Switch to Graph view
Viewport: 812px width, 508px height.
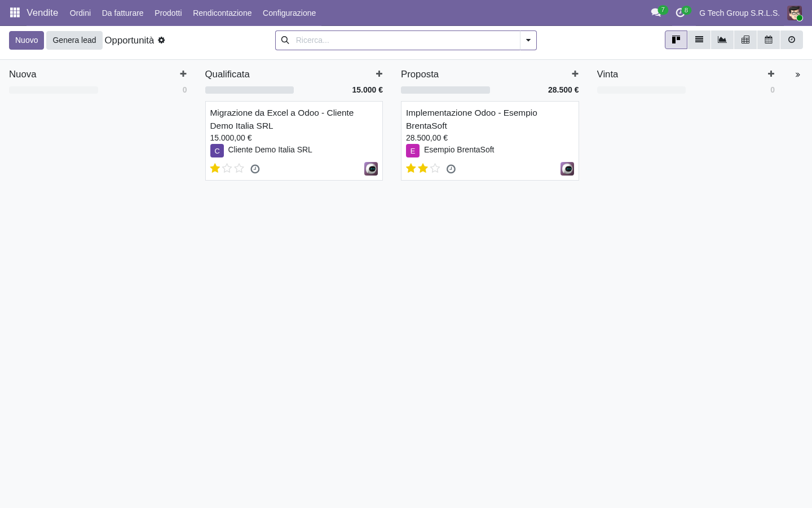722,40
